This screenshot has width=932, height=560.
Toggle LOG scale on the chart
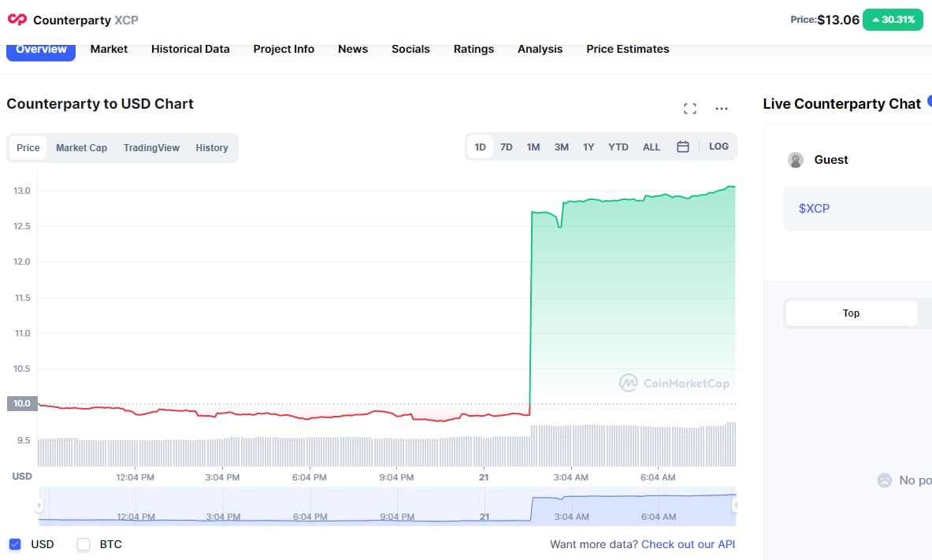click(x=718, y=146)
